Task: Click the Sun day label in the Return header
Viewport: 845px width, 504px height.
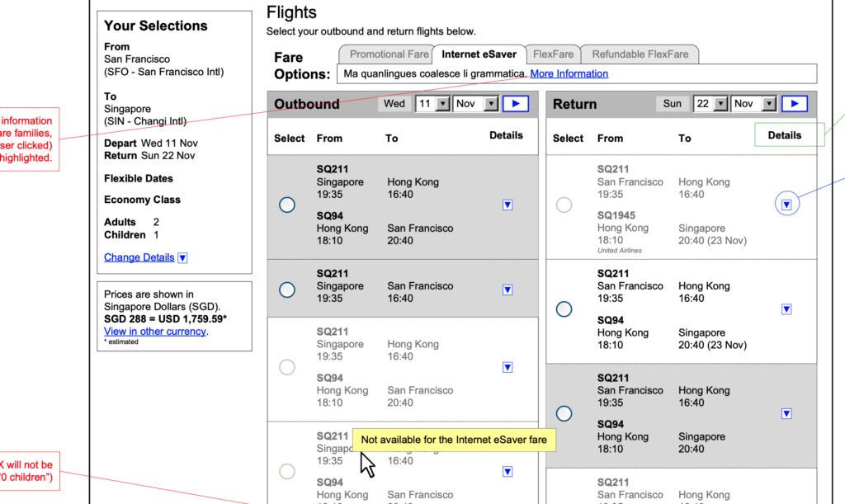Action: click(x=672, y=103)
